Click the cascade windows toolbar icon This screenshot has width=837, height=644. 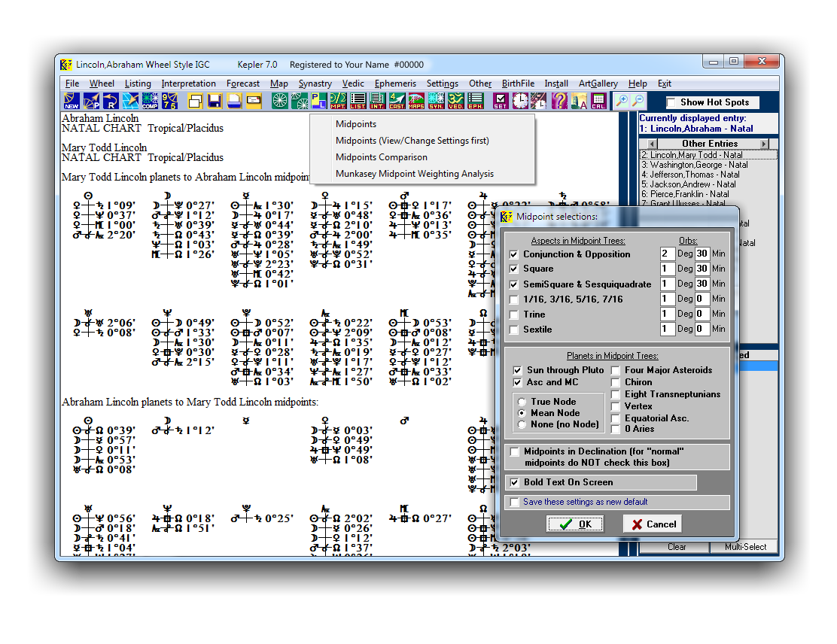pos(195,101)
